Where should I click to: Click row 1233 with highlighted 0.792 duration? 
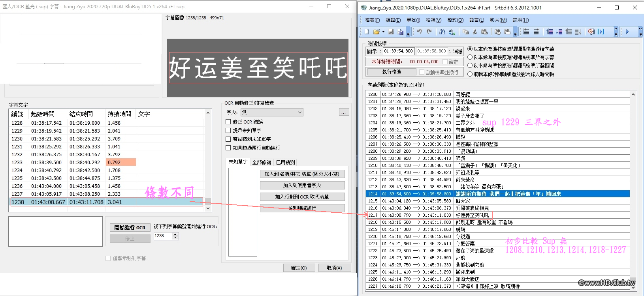pos(107,162)
